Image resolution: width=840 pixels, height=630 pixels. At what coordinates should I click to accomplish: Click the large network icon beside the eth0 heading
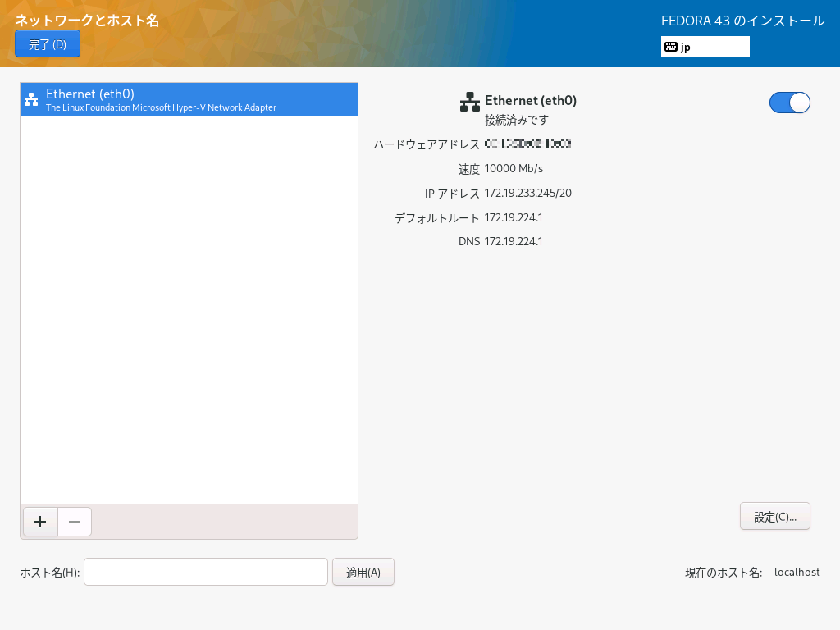click(469, 102)
